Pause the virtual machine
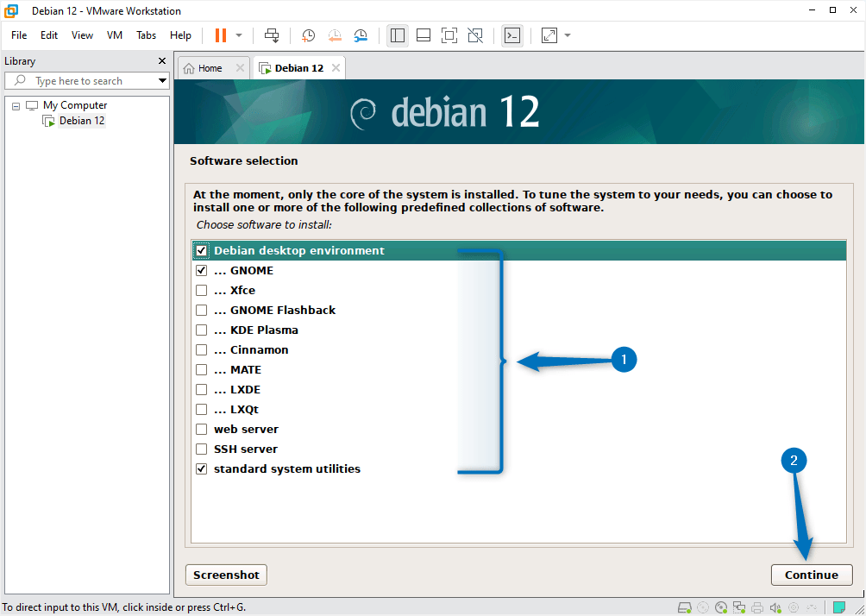866x616 pixels. [x=222, y=35]
